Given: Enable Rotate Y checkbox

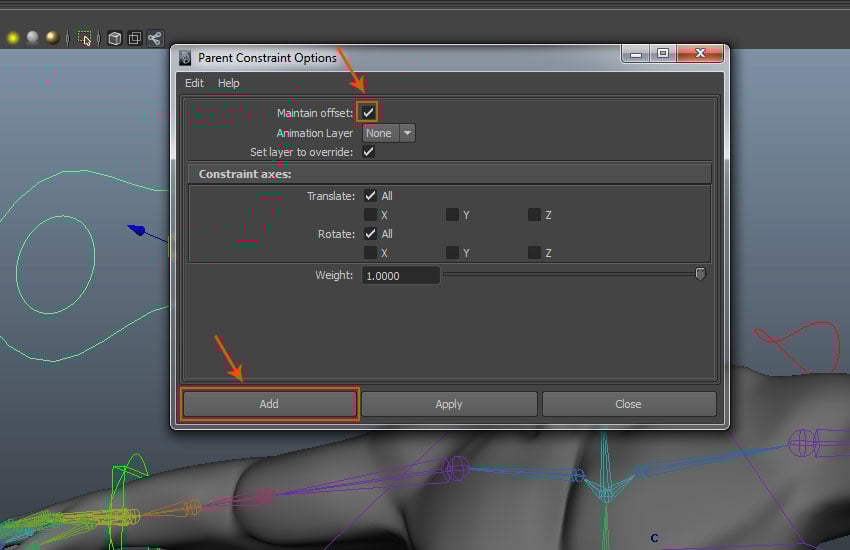Looking at the screenshot, I should pos(452,253).
